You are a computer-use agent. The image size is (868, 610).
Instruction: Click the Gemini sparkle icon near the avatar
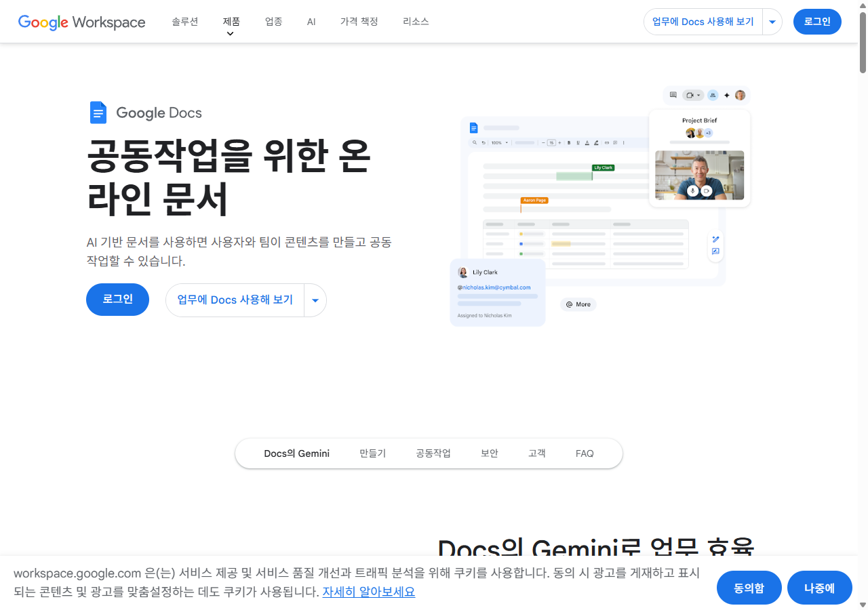[727, 95]
